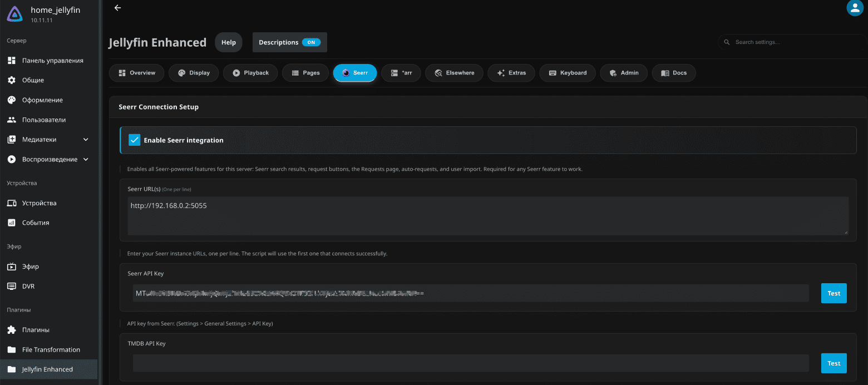Click the Seerr API Key field
This screenshot has width=868, height=385.
click(471, 293)
